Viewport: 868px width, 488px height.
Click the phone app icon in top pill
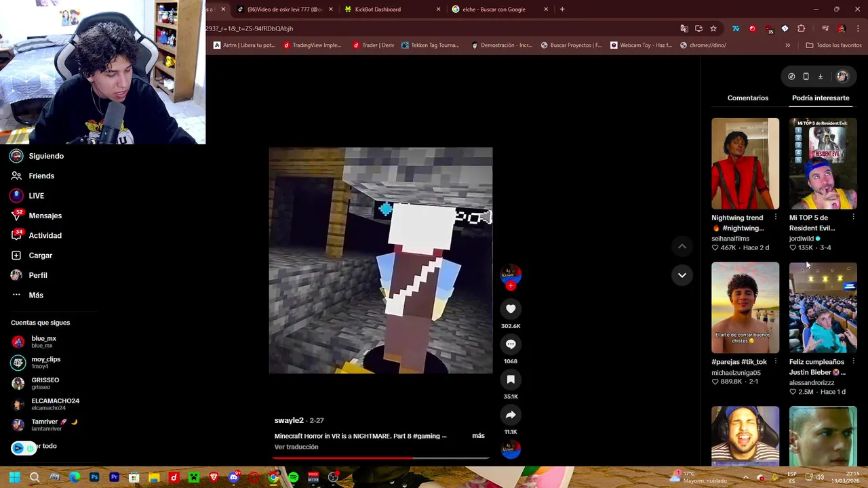(x=806, y=77)
